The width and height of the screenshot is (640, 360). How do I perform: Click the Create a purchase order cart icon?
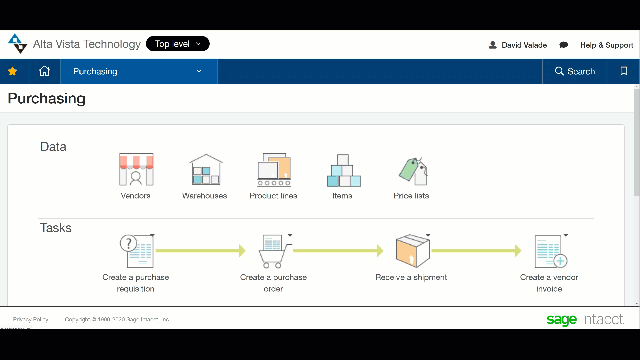[274, 251]
